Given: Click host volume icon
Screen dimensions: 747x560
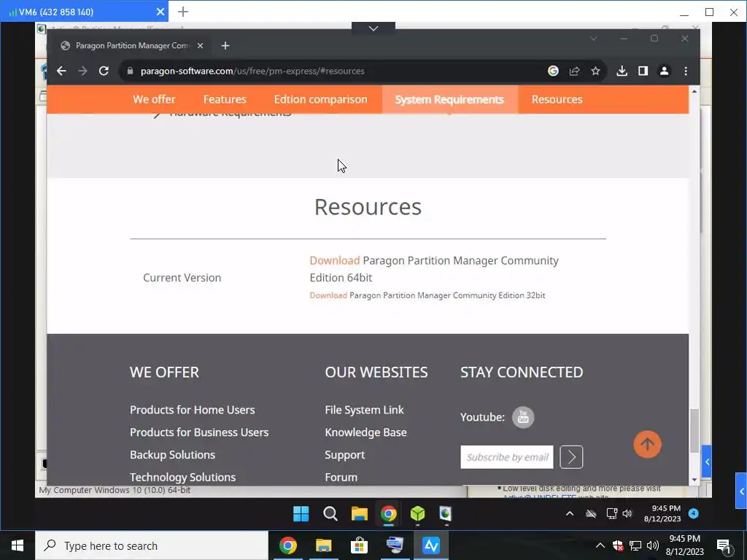Looking at the screenshot, I should point(653,545).
